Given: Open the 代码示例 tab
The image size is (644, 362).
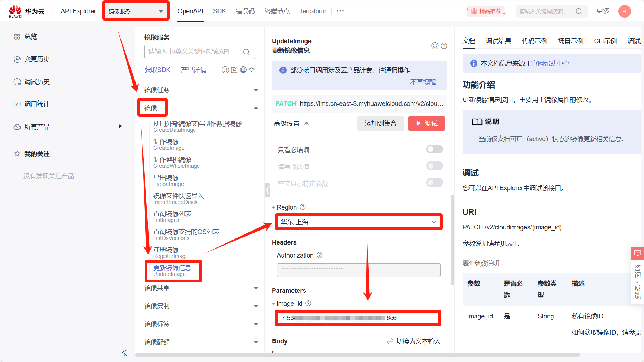Looking at the screenshot, I should (534, 41).
